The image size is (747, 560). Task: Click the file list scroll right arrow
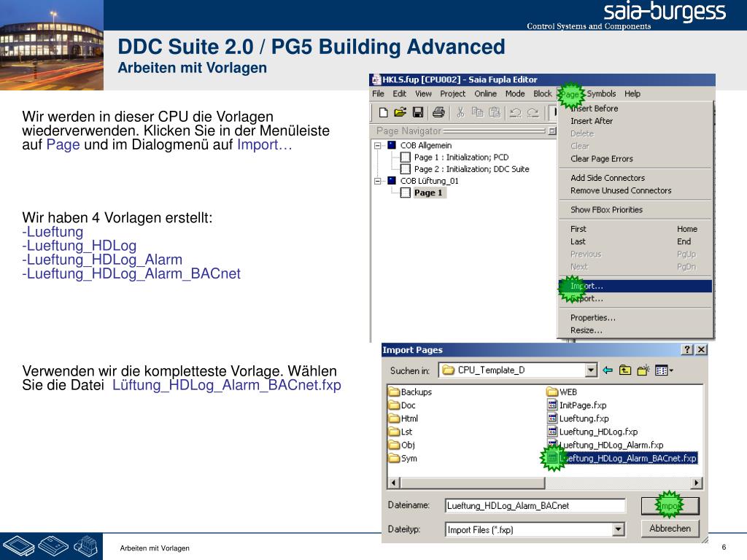pyautogui.click(x=697, y=483)
